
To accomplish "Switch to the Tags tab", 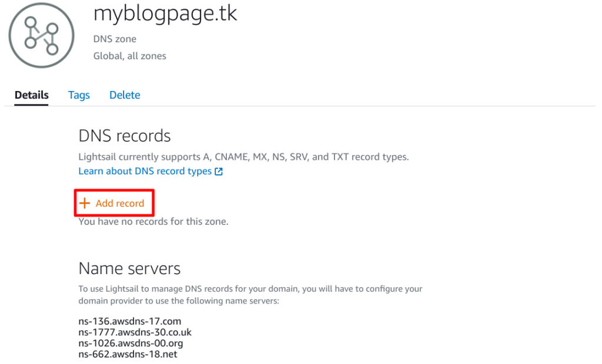I will coord(79,95).
